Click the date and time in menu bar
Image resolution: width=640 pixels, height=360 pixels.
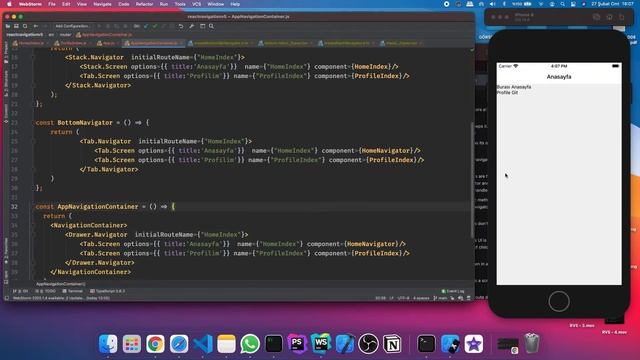(x=612, y=4)
